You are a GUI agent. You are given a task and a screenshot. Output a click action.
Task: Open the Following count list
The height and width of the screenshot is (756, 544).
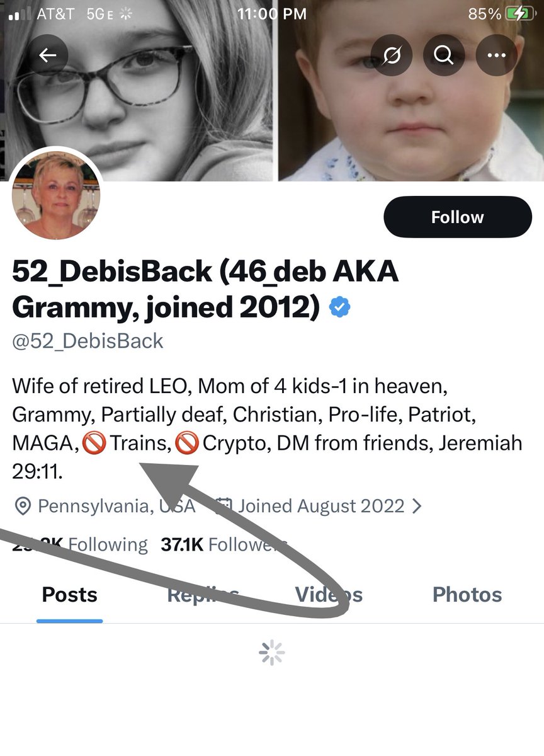[80, 544]
